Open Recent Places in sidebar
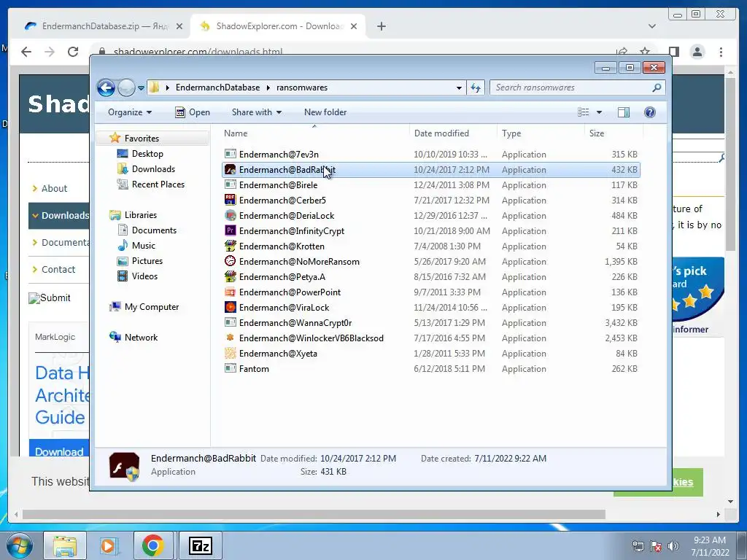Screen dimensions: 747x560 (158, 184)
